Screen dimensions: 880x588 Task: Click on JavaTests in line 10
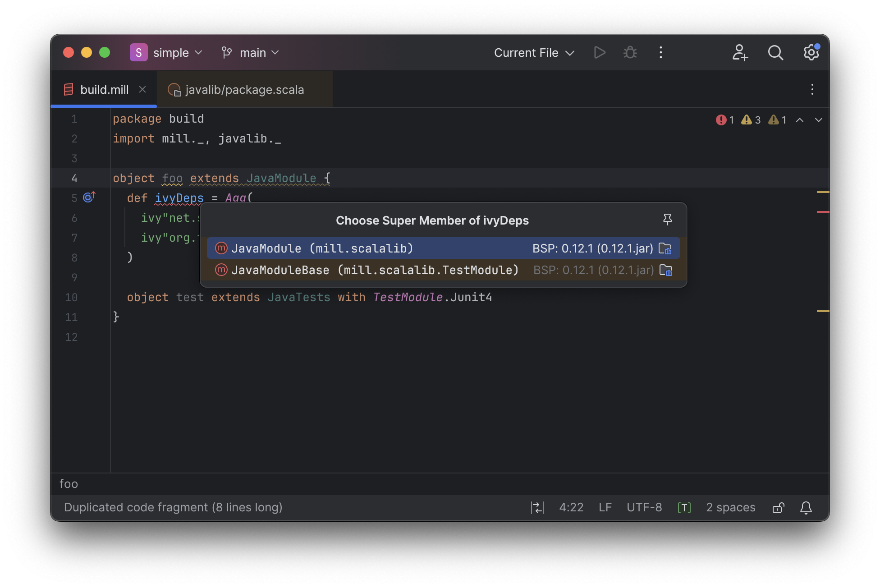pos(299,297)
